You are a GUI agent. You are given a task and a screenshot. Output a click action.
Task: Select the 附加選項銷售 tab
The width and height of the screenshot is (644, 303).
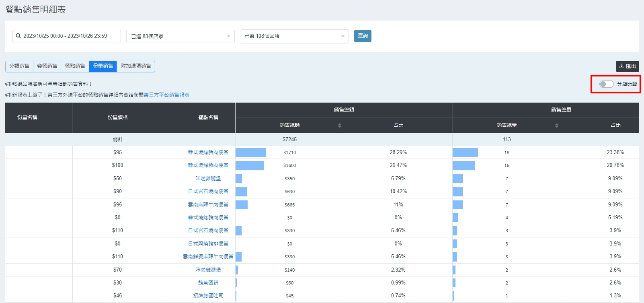click(136, 66)
